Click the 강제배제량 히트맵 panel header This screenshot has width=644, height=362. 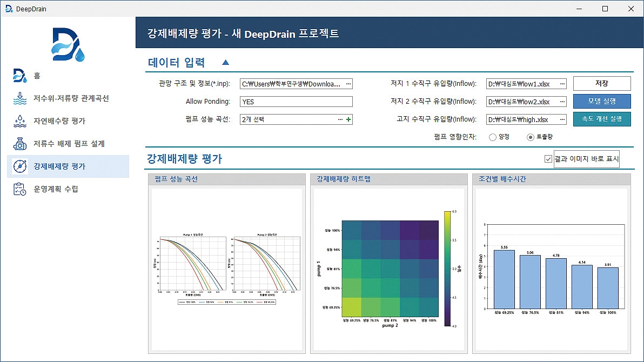coord(389,179)
